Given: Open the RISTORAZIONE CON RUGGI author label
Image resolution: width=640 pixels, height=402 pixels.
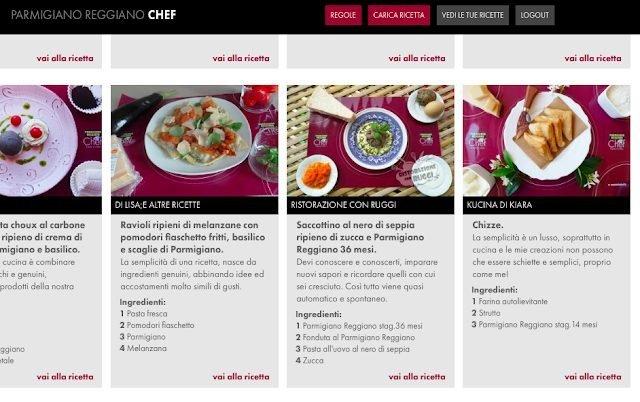Looking at the screenshot, I should pyautogui.click(x=343, y=205).
